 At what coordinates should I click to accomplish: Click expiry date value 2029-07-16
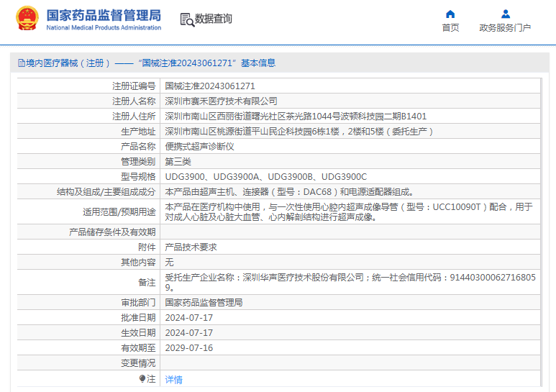tap(189, 347)
